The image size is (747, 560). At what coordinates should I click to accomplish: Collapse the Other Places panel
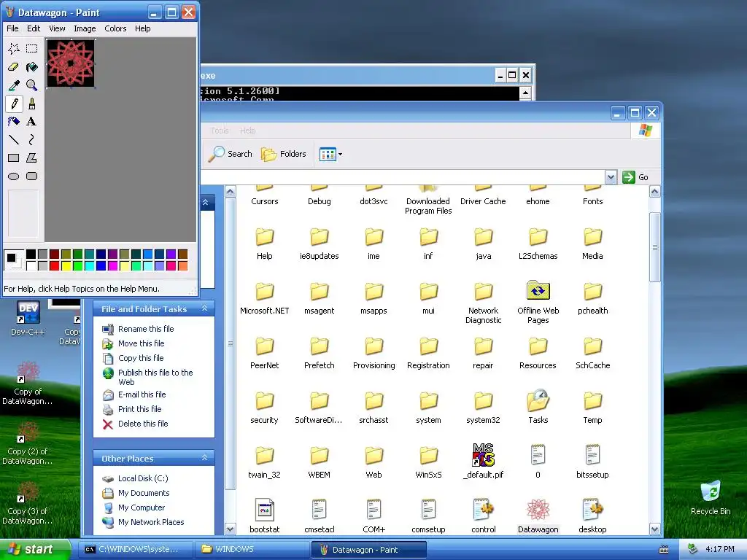click(205, 458)
